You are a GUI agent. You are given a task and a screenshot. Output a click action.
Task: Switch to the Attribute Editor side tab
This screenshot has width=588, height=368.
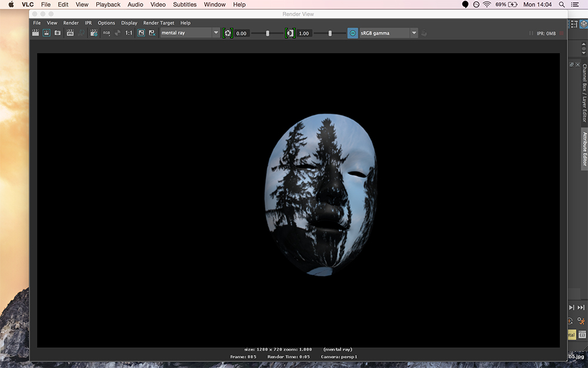click(584, 149)
